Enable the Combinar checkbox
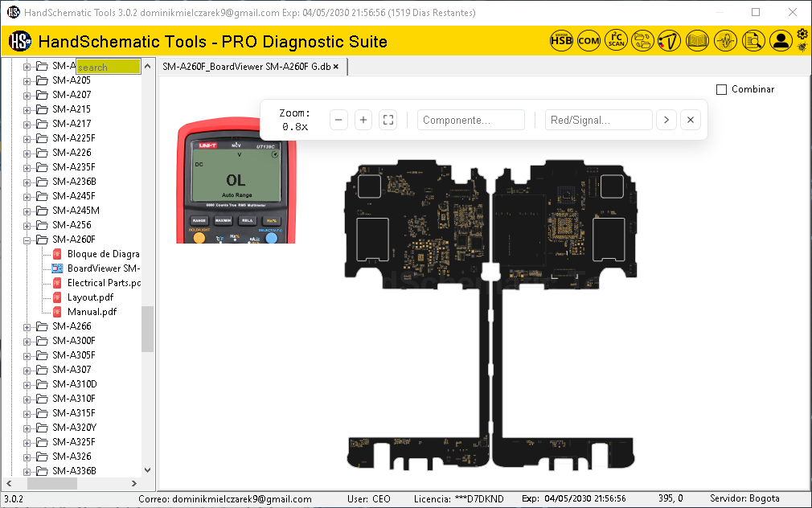The image size is (812, 508). point(721,89)
